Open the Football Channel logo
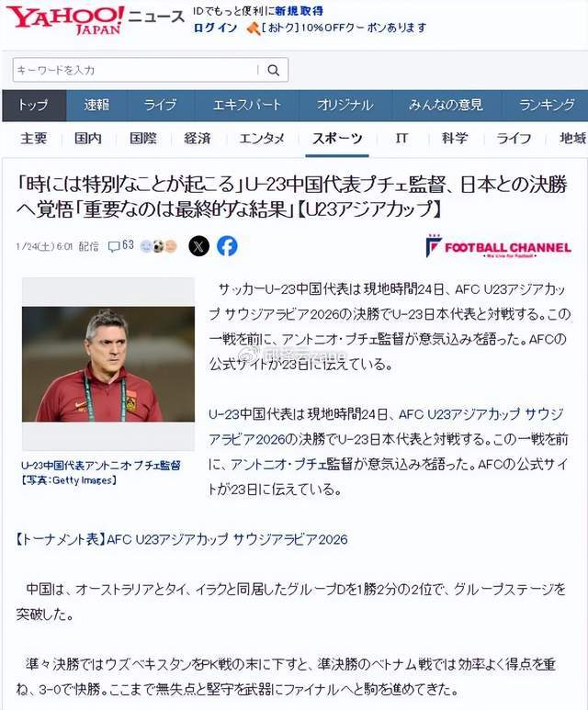Viewport: 588px width, 710px height. pyautogui.click(x=498, y=247)
